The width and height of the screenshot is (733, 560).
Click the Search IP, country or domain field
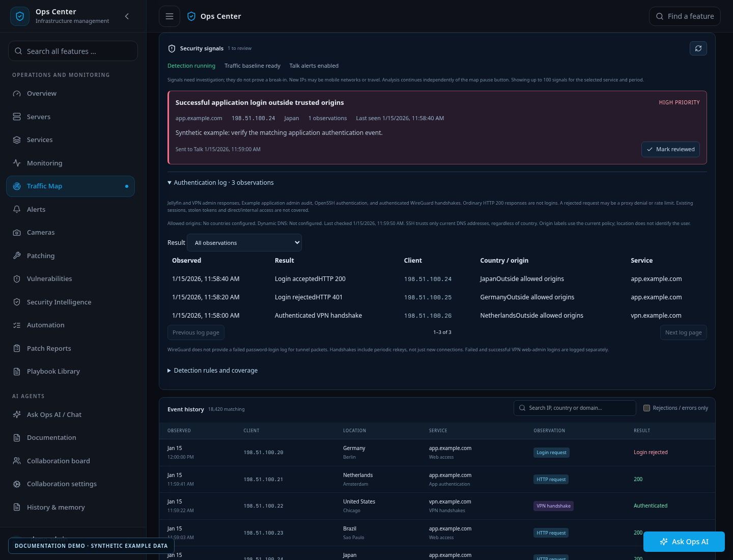575,408
